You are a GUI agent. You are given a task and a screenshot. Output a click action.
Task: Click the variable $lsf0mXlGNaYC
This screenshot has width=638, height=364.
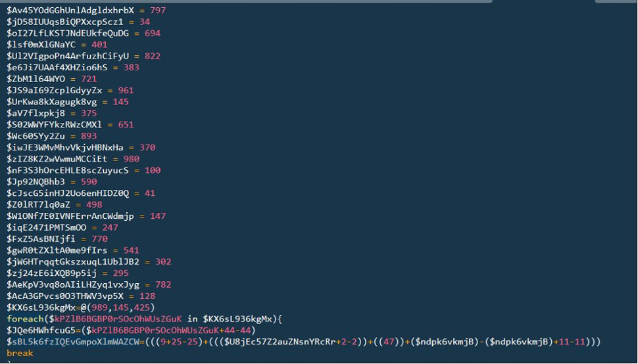point(41,44)
